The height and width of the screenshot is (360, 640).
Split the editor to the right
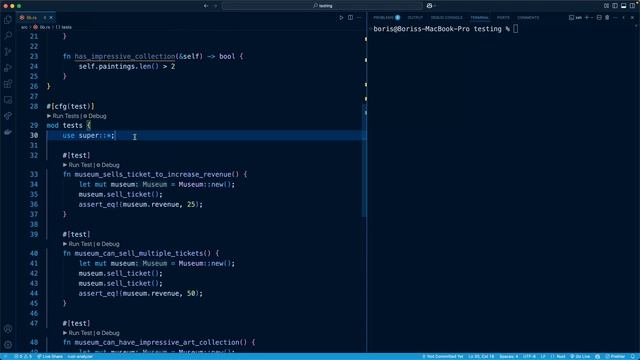[x=350, y=18]
